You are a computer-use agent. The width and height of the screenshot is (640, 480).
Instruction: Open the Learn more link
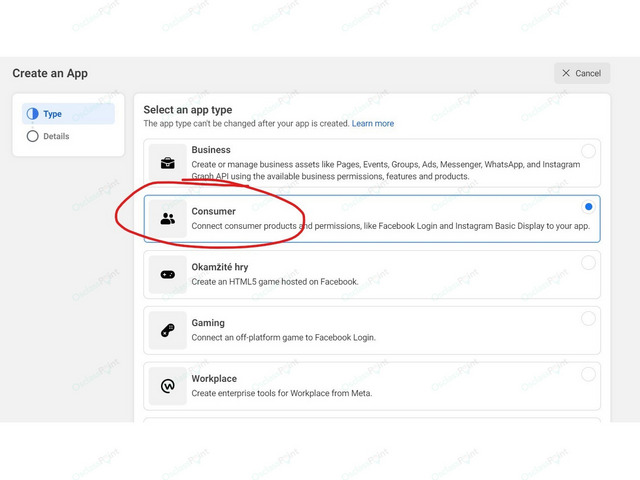(373, 124)
